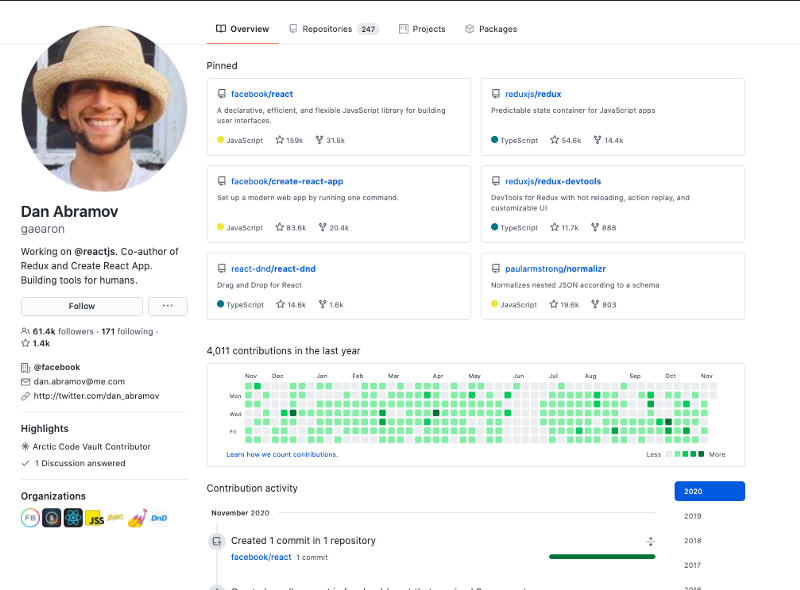Click the repository icon beside paularmstrong/normalizr
The image size is (800, 590).
point(495,268)
